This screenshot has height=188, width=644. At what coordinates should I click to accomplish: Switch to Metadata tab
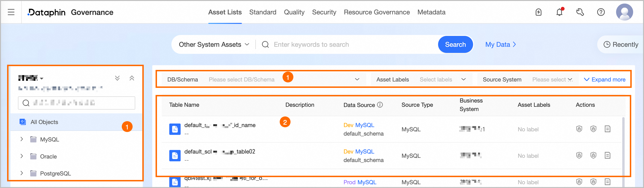click(431, 12)
